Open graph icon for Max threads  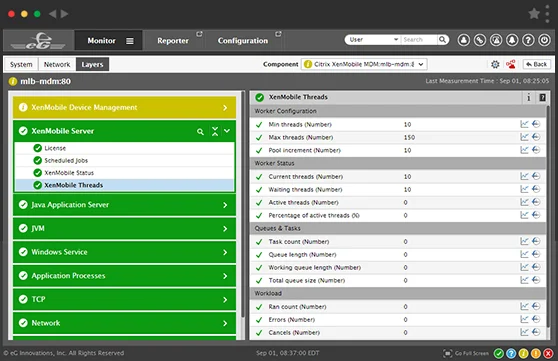coord(524,137)
